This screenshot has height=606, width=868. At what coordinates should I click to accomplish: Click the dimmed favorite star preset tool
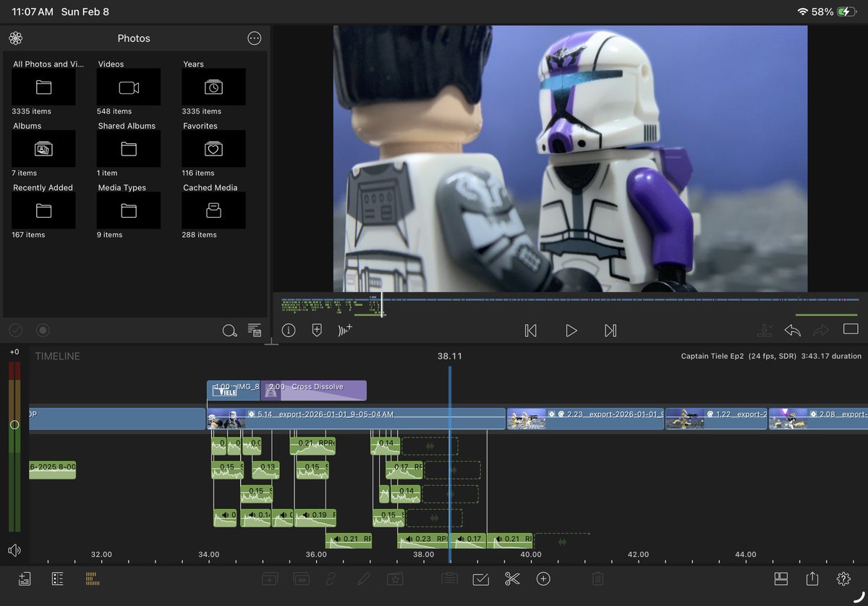(x=394, y=579)
